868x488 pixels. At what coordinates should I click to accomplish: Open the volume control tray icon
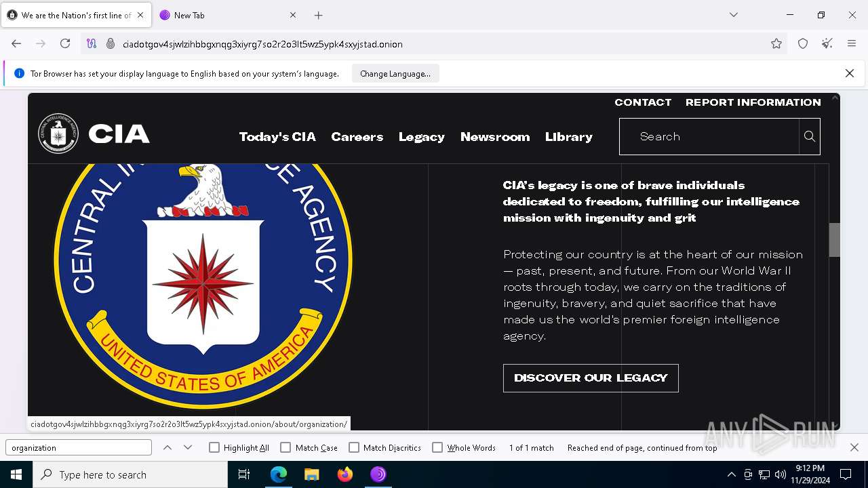click(781, 474)
